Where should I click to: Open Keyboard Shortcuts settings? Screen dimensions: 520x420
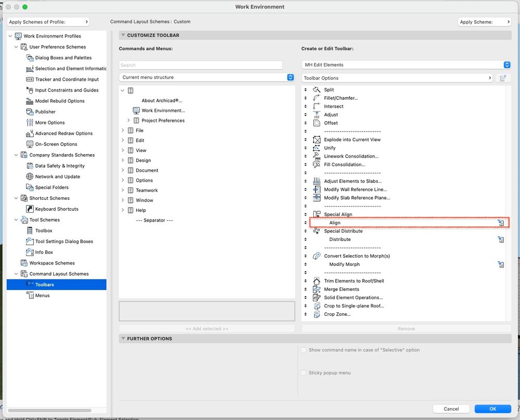tap(57, 209)
